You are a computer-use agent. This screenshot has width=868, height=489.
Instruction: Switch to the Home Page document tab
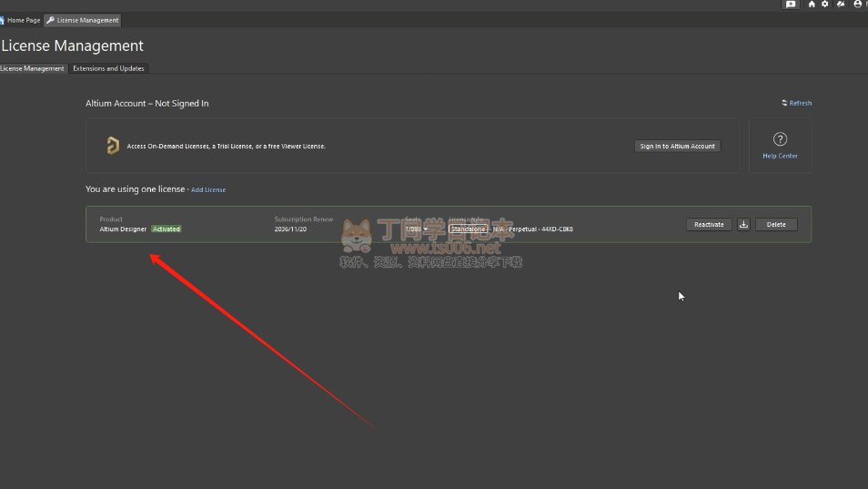(x=21, y=21)
